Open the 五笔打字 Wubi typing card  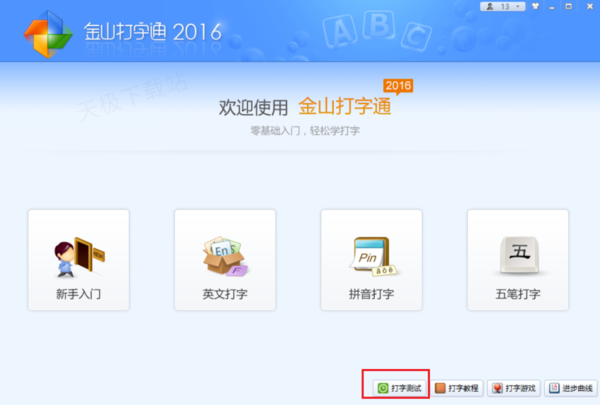[x=518, y=260]
